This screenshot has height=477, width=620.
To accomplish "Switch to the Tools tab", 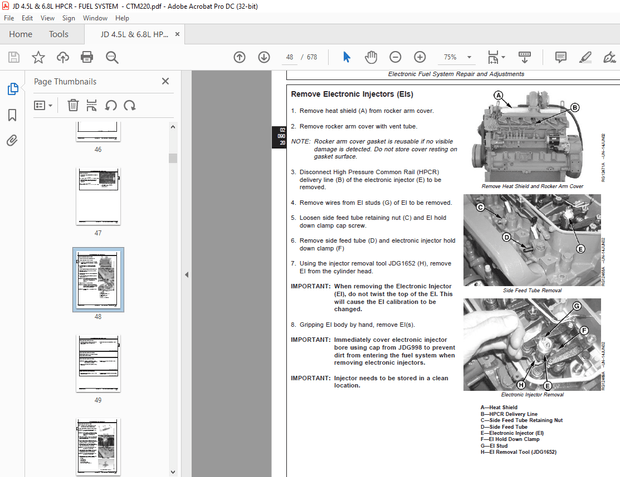I will (x=59, y=34).
